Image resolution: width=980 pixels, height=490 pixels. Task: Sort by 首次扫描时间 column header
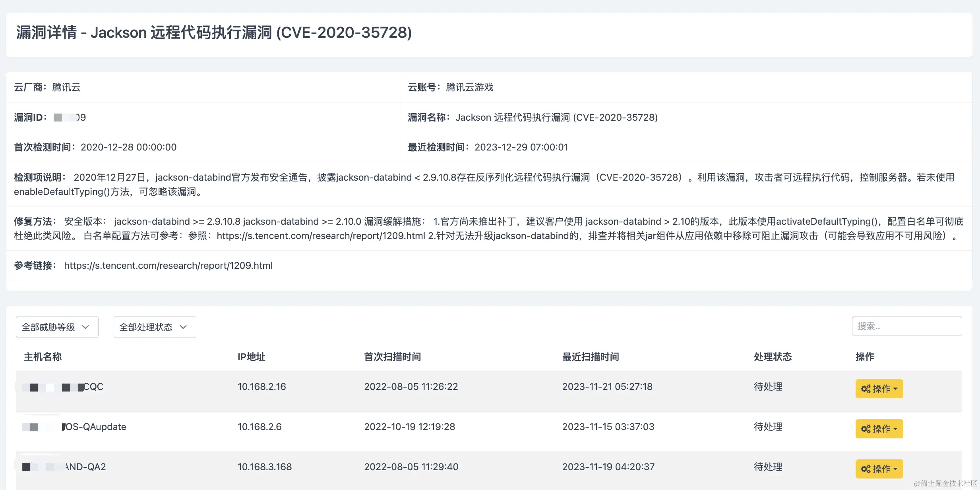tap(392, 357)
